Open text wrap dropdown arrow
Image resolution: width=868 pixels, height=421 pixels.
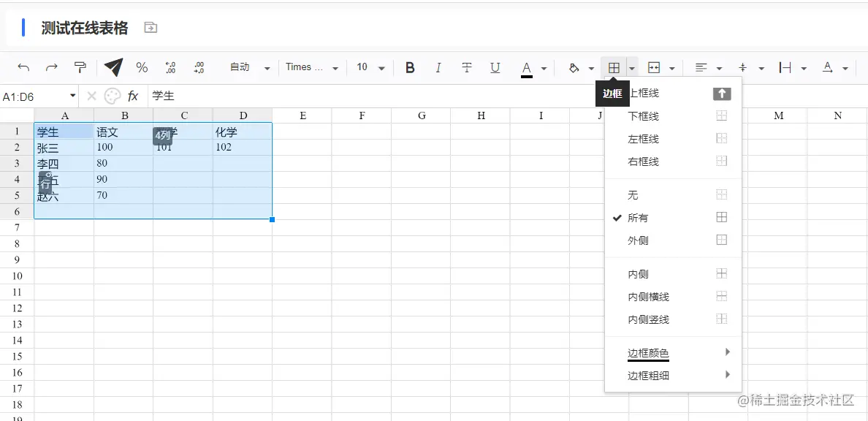803,69
